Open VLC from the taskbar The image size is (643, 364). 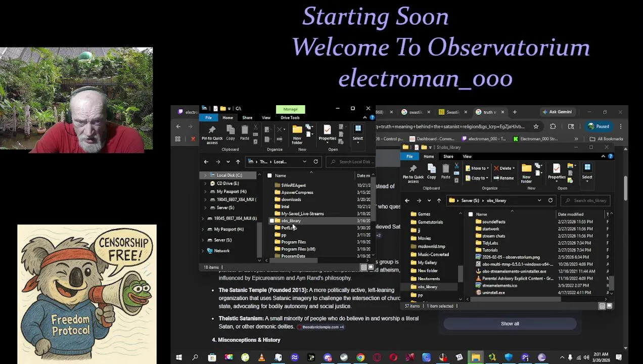click(x=261, y=358)
